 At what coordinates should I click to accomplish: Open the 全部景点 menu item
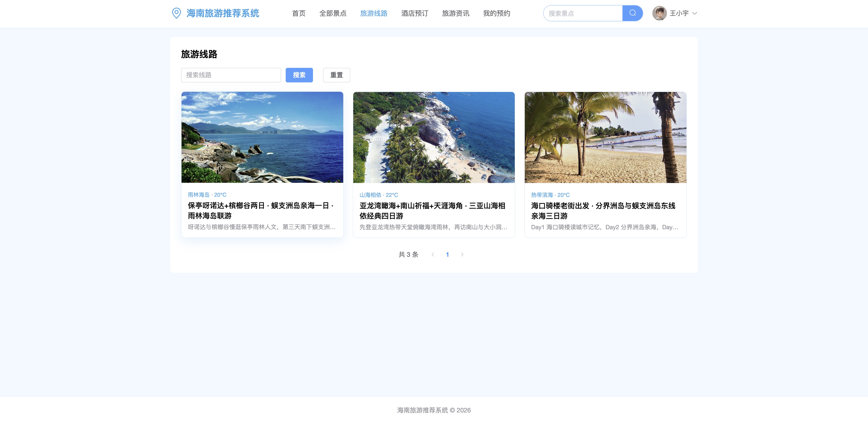tap(333, 13)
